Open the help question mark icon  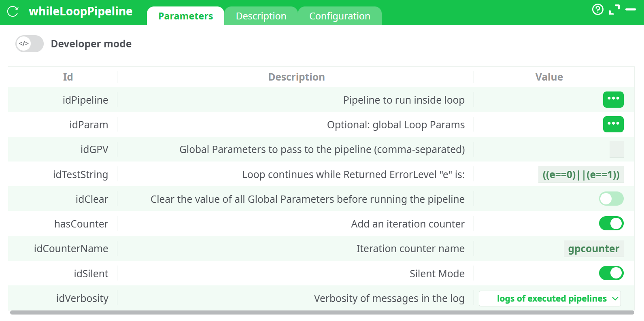click(x=597, y=9)
